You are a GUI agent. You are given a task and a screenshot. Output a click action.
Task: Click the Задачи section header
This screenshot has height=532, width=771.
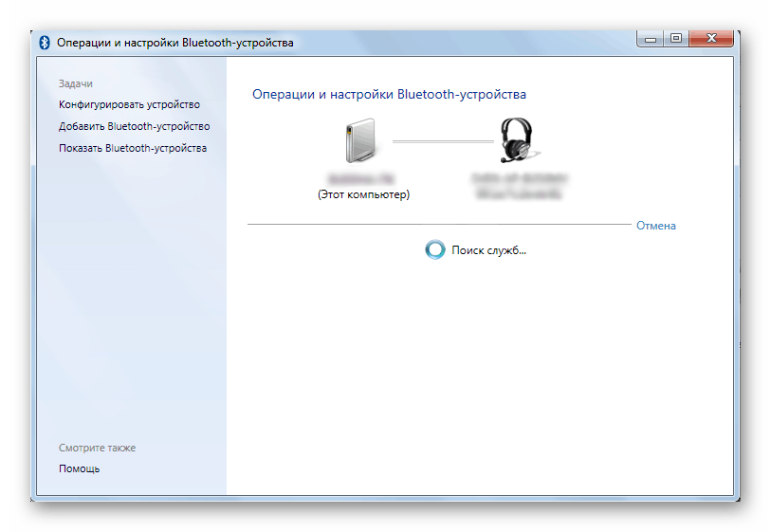click(75, 83)
